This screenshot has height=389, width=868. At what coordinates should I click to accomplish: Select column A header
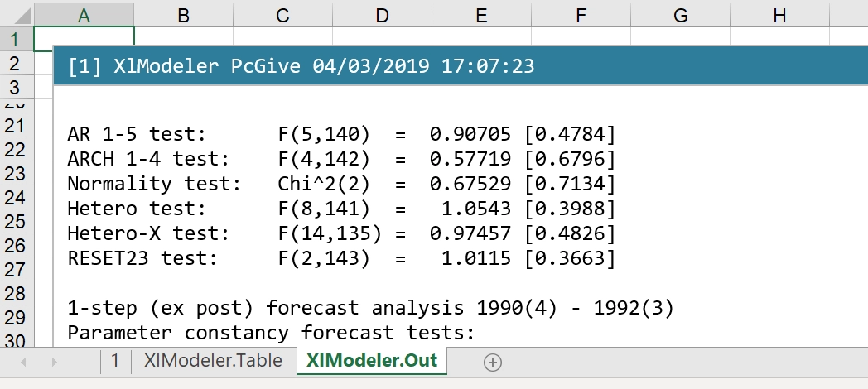pos(84,16)
